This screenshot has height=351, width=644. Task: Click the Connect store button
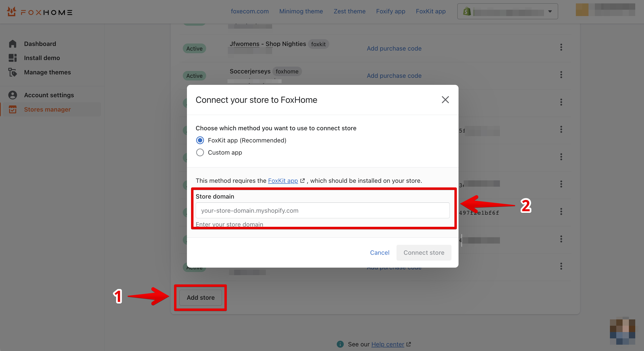(424, 253)
